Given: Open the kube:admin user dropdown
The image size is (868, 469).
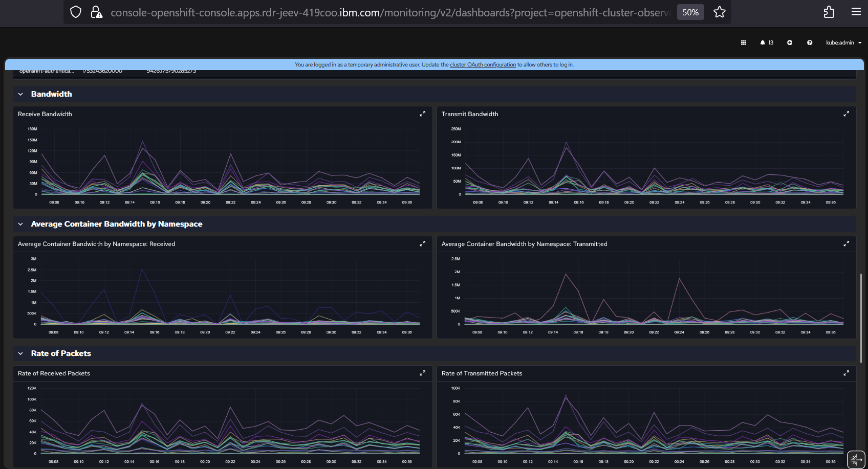Looking at the screenshot, I should [x=843, y=42].
